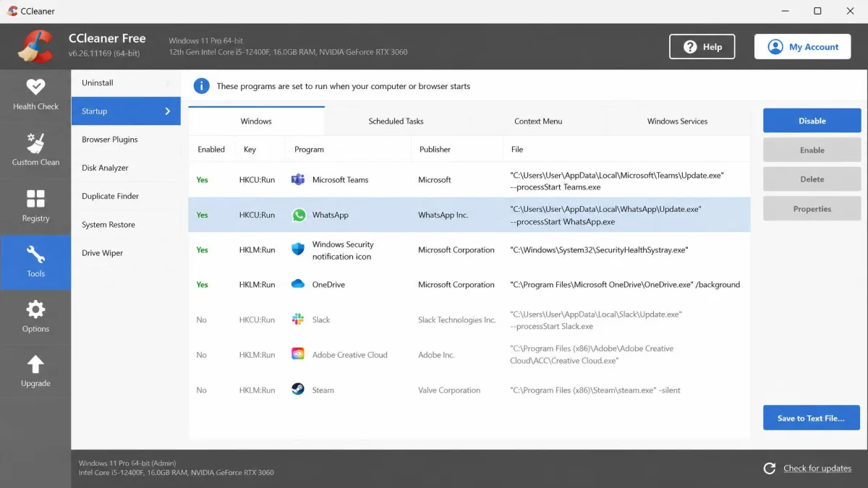
Task: Click the CCleaner logo in header
Action: [x=35, y=46]
